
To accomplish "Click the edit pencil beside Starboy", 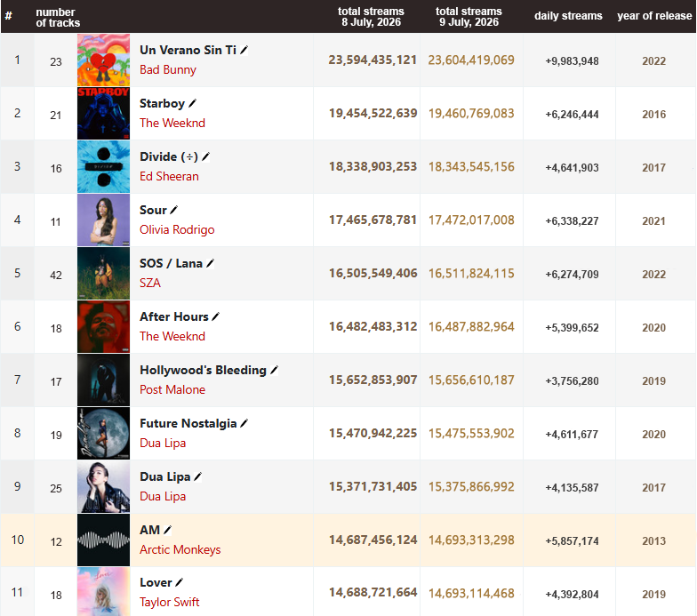I will pyautogui.click(x=192, y=103).
